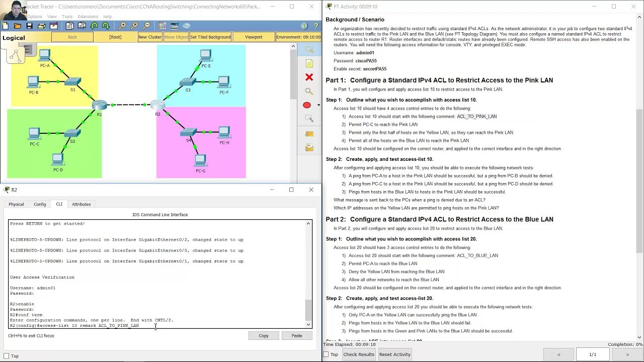This screenshot has height=362, width=644.
Task: Click the Copy toolbar icon
Action: click(x=69, y=26)
